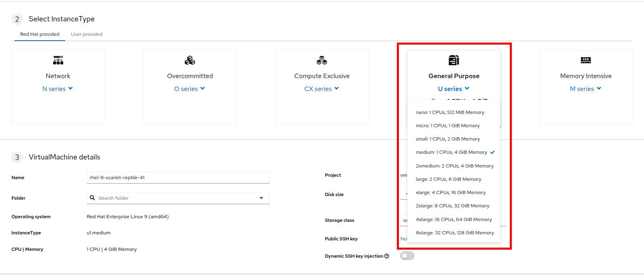Click the Dynamic SSH key injection help icon

[x=387, y=256]
